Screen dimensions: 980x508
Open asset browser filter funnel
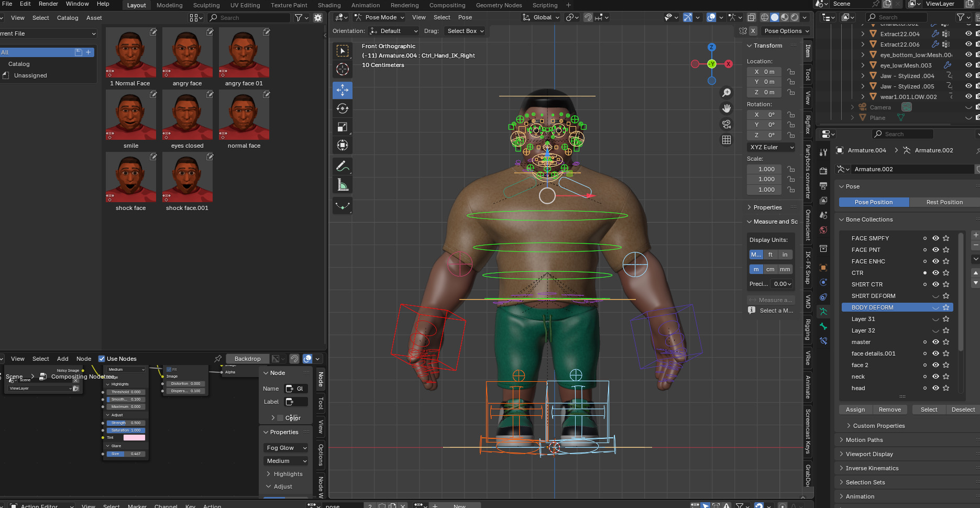(299, 18)
